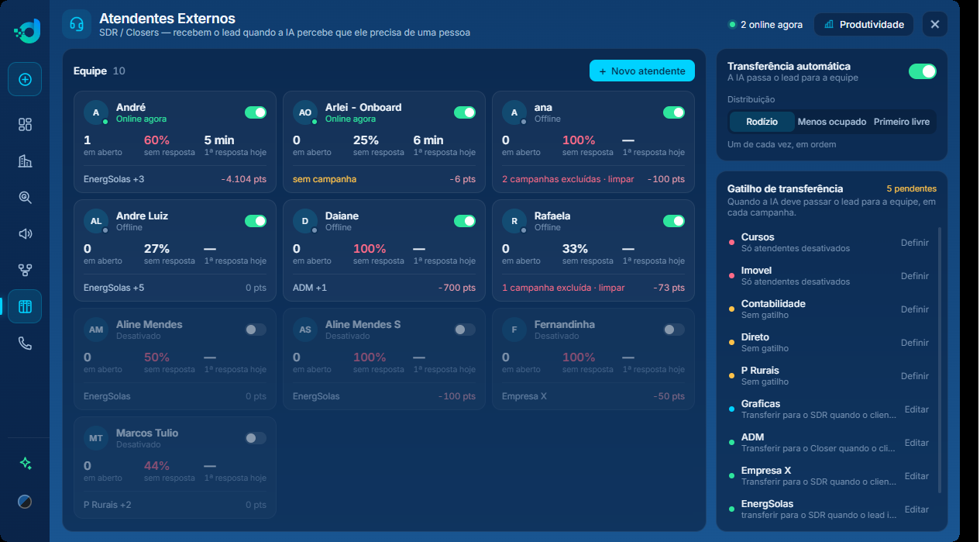Viewport: 980px width, 542px height.
Task: Switch distribution to Menos ocupado
Action: (x=832, y=122)
